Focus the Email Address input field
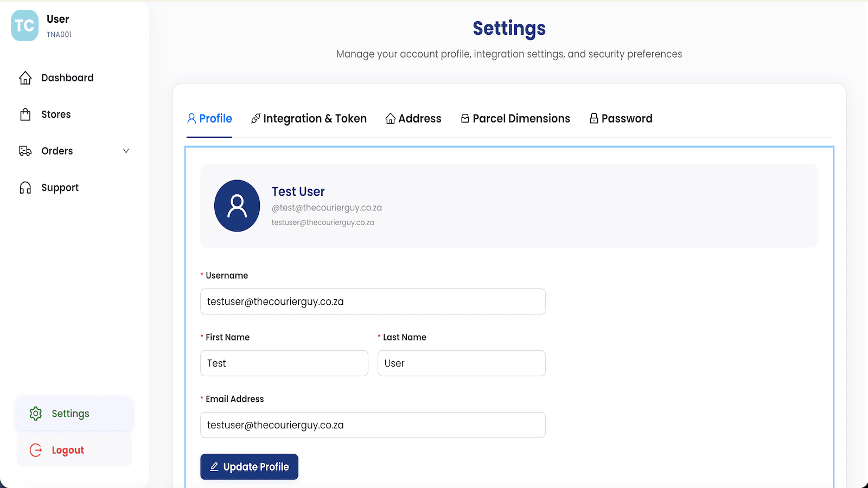 coord(373,425)
